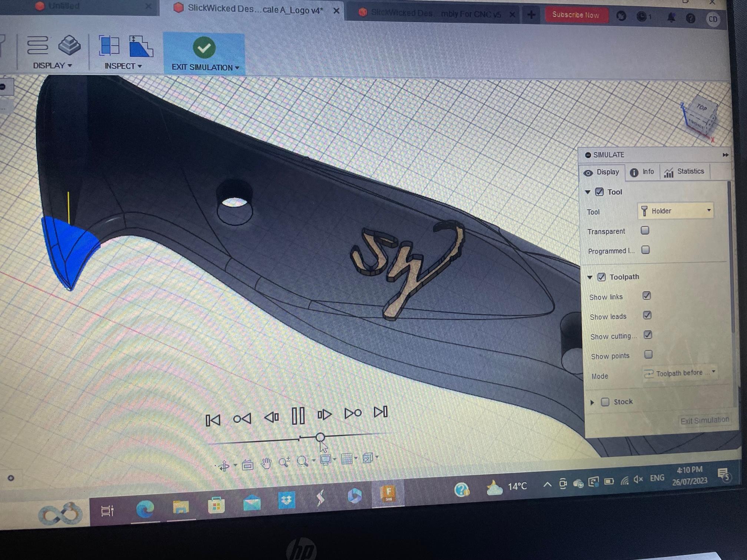The width and height of the screenshot is (747, 560).
Task: Click the Look At camera icon
Action: [x=248, y=464]
